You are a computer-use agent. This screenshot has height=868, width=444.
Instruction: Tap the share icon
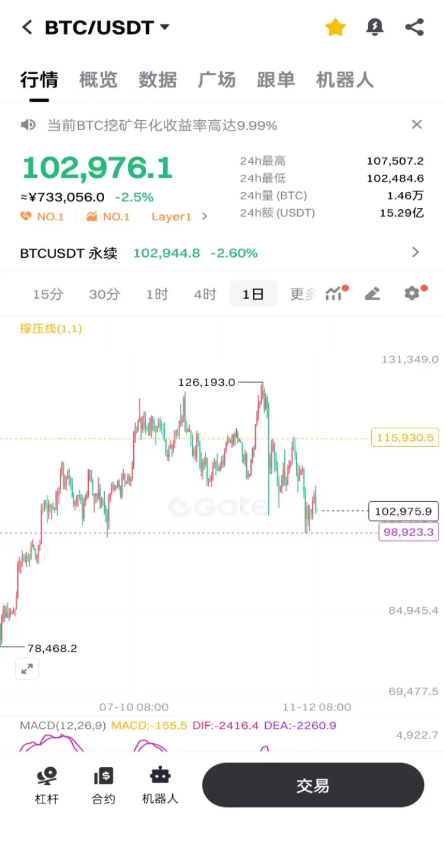(414, 27)
